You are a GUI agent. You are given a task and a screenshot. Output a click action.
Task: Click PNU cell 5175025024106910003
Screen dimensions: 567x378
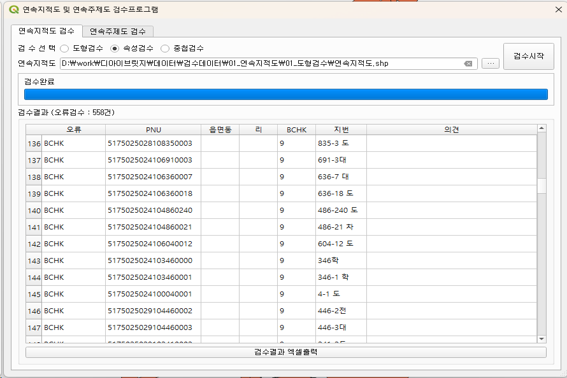pyautogui.click(x=153, y=160)
